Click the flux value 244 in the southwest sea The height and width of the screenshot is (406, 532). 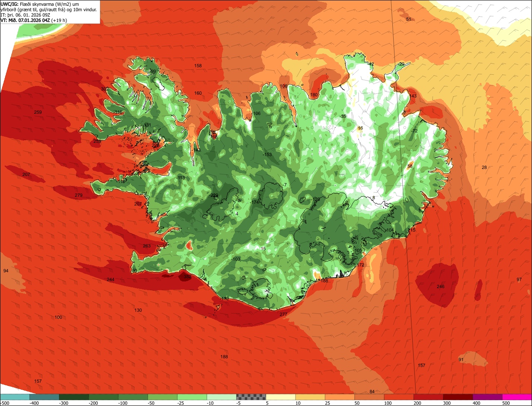(111, 280)
